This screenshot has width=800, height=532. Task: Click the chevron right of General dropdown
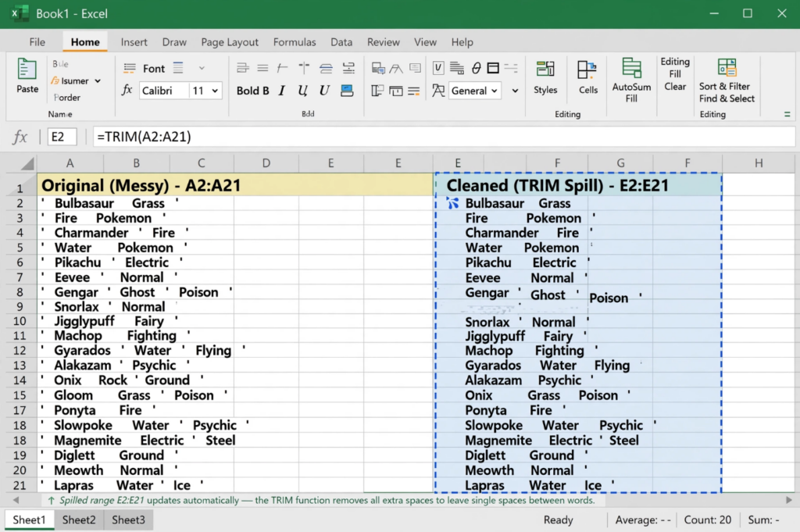515,91
